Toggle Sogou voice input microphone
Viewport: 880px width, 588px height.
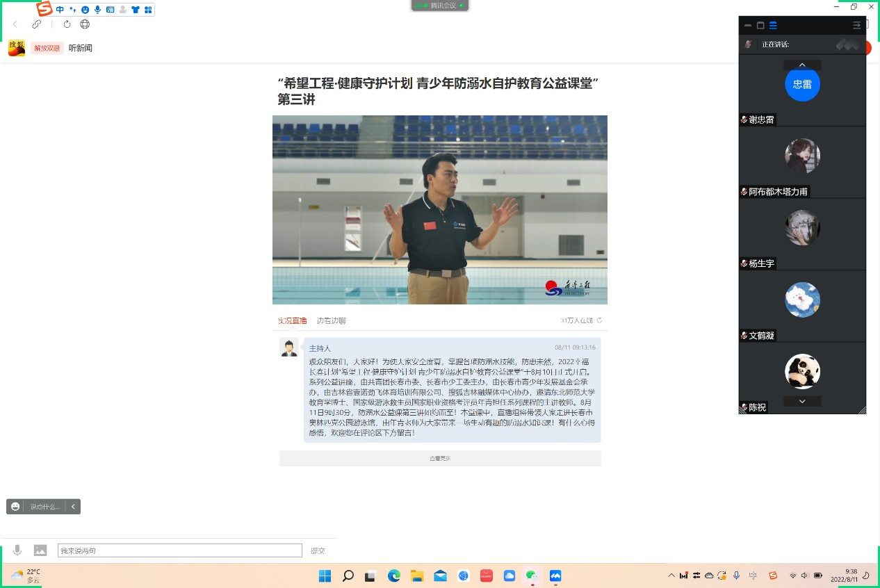click(x=97, y=10)
